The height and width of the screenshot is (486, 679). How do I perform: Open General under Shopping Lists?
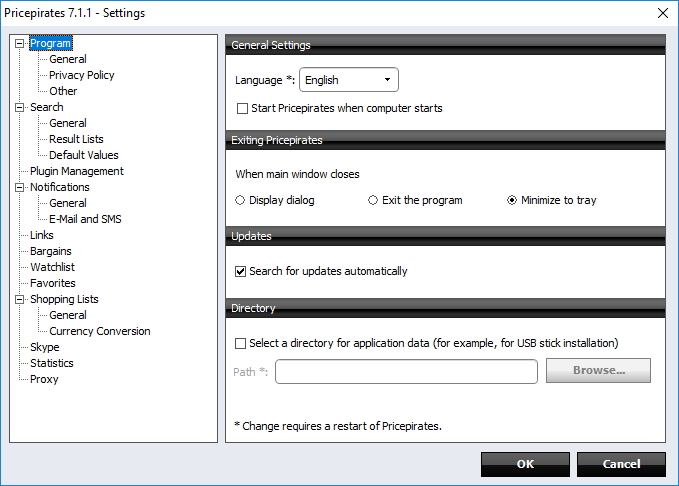(68, 316)
